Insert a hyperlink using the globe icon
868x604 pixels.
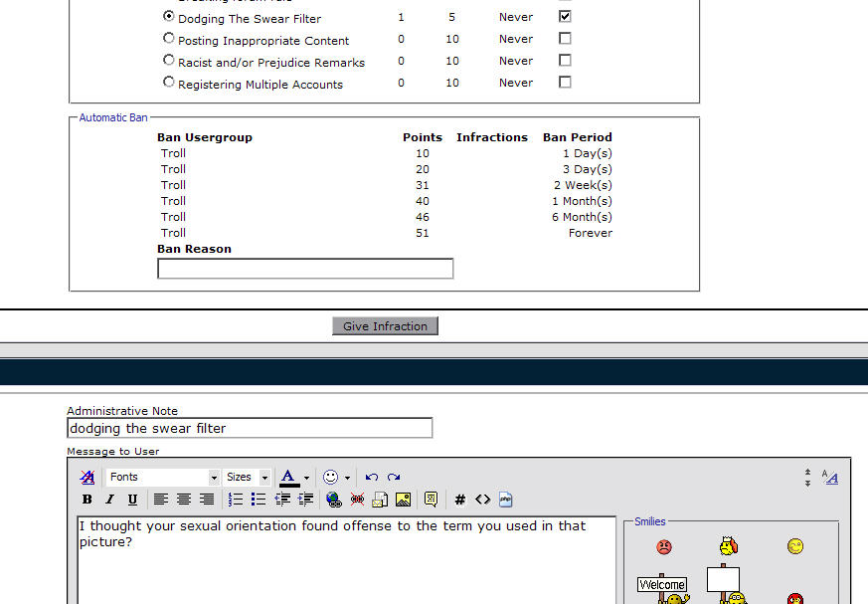[334, 500]
